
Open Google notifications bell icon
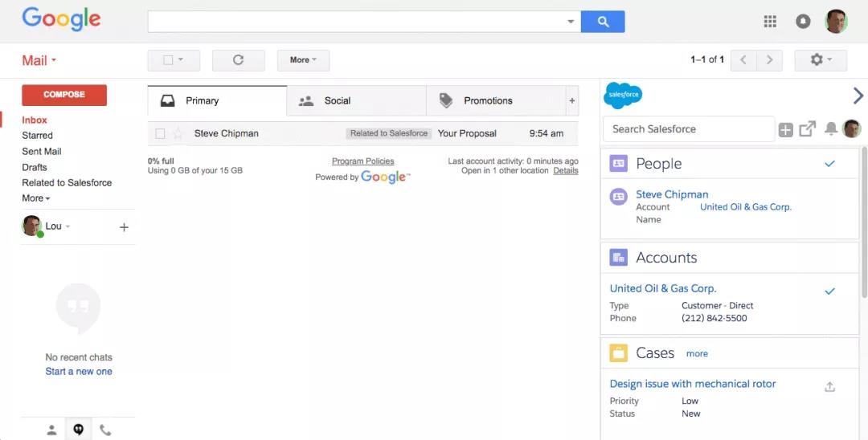click(x=803, y=22)
